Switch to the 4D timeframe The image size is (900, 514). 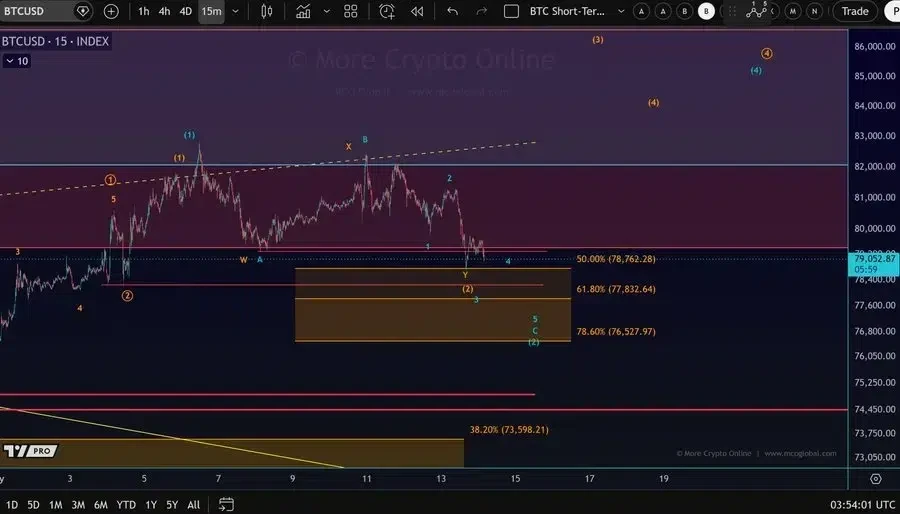coord(185,11)
